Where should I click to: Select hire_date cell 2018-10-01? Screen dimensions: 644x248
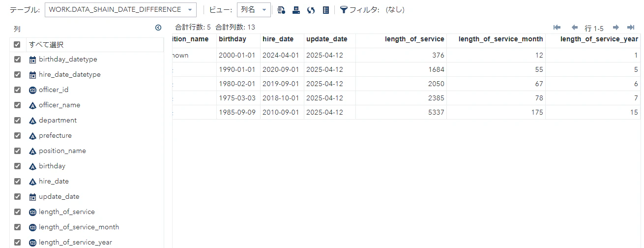click(x=282, y=98)
